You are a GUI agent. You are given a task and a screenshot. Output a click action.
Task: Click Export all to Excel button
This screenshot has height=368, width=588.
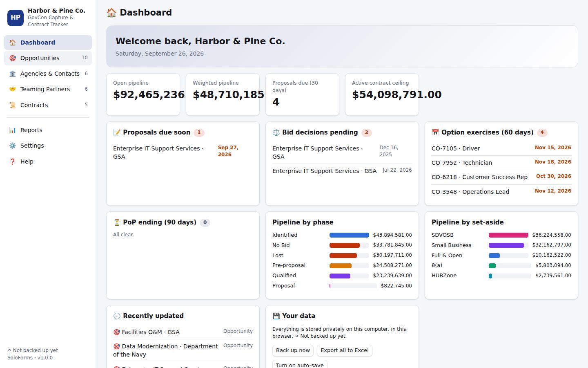(345, 350)
